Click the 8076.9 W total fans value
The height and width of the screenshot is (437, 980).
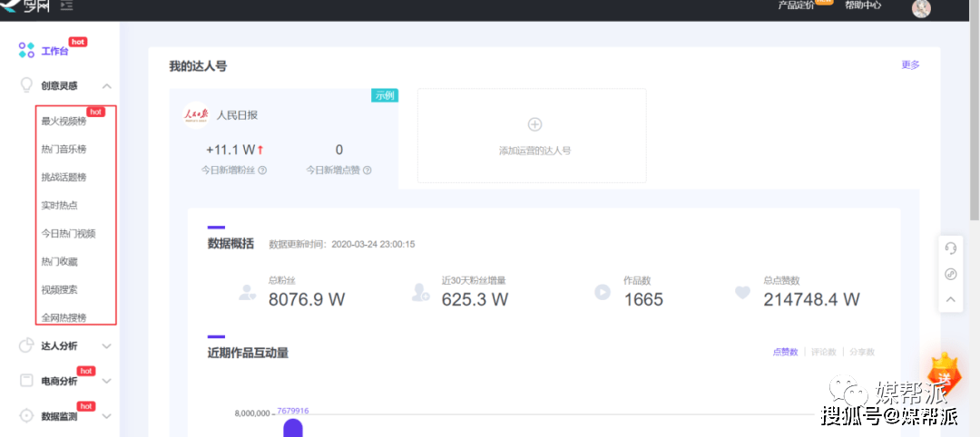coord(307,300)
